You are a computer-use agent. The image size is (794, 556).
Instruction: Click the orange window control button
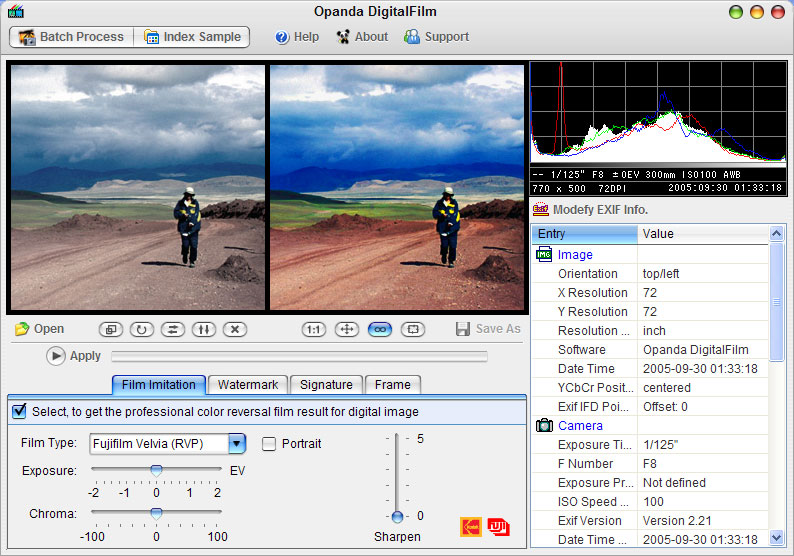(x=757, y=12)
